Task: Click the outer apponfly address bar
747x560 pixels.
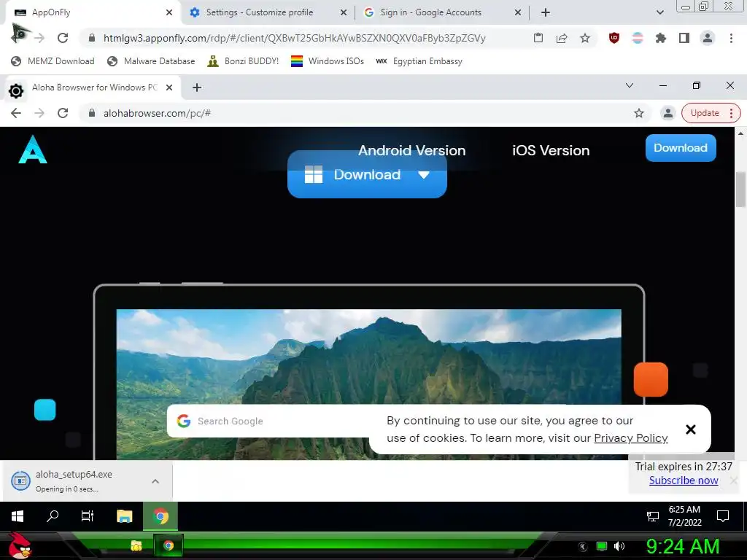Action: 305,38
